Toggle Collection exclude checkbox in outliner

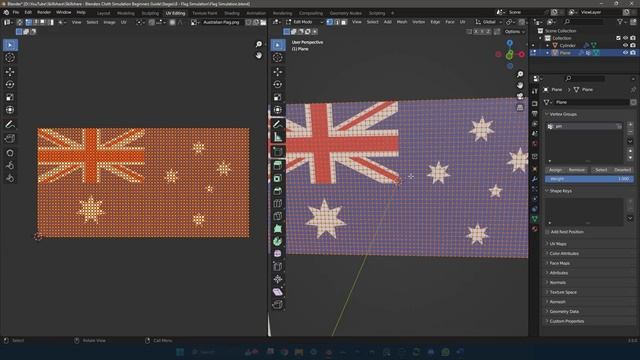(x=618, y=38)
